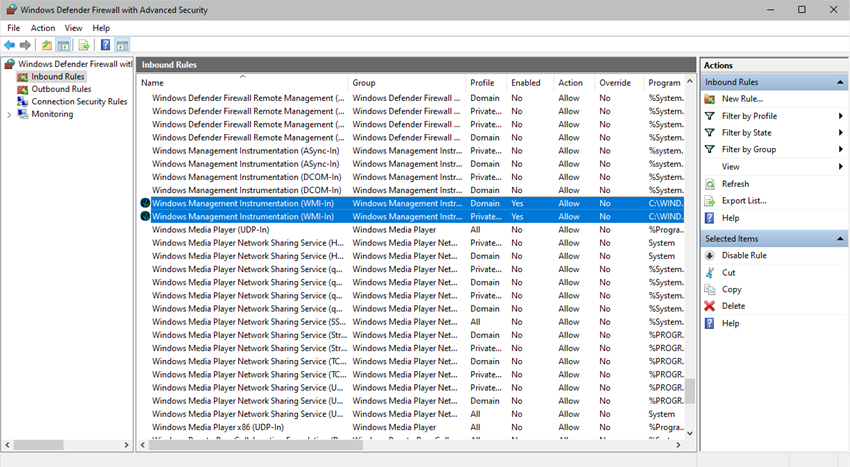The width and height of the screenshot is (850, 467).
Task: Toggle Show/Hide Console Tree toolbar button
Action: [x=64, y=45]
